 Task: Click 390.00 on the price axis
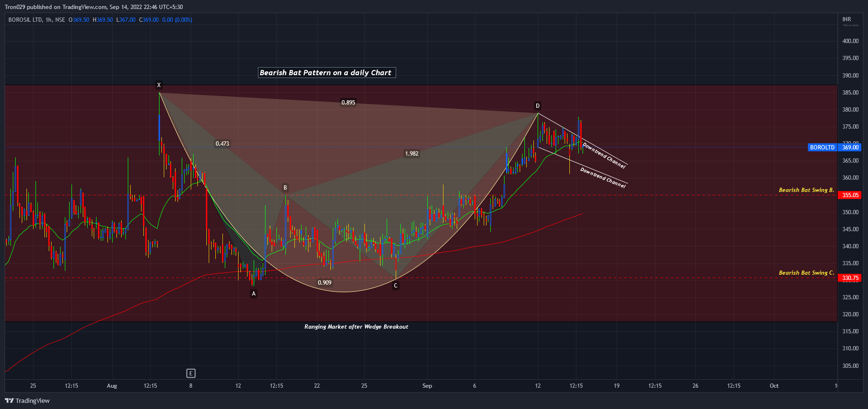850,76
